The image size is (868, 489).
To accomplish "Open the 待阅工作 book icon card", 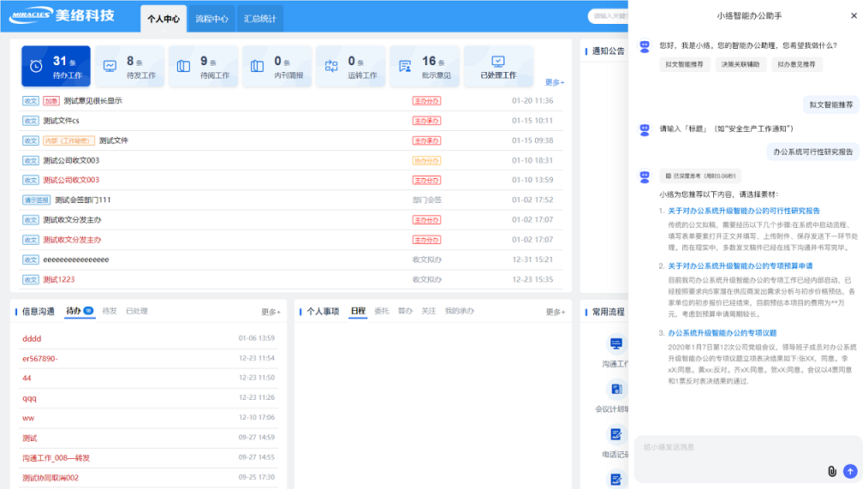I will [183, 67].
